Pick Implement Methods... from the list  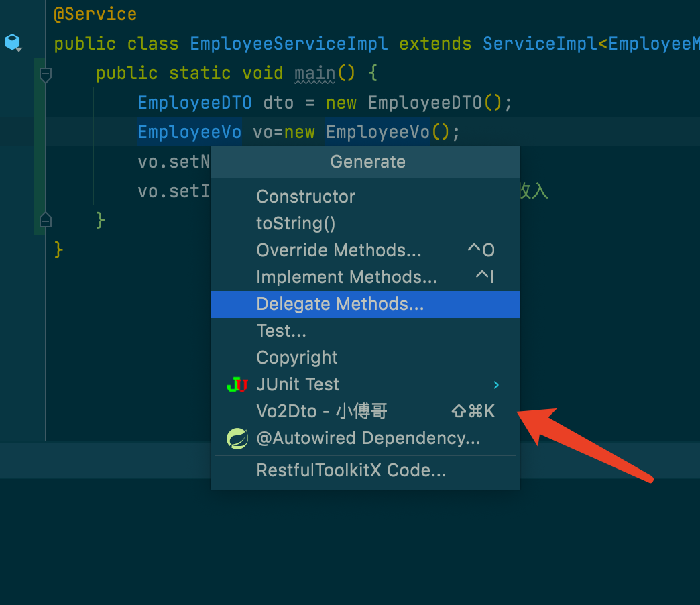tap(347, 277)
